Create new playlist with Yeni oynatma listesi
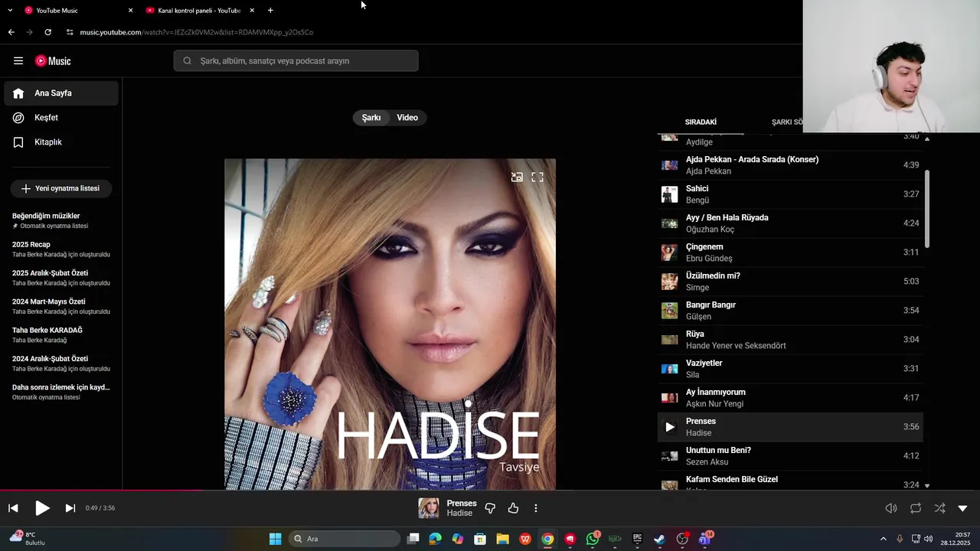 (x=61, y=188)
